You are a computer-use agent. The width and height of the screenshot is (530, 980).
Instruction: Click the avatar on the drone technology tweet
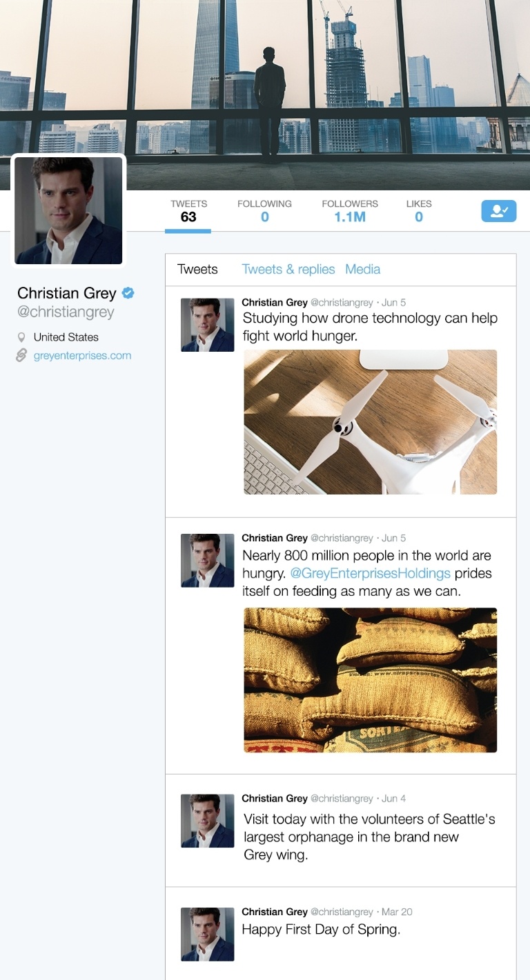208,325
